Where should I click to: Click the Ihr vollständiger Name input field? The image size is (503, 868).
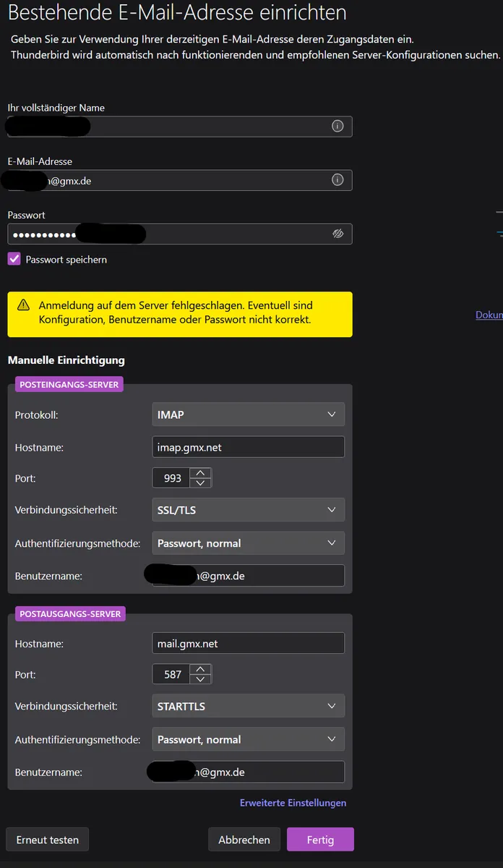click(x=180, y=126)
